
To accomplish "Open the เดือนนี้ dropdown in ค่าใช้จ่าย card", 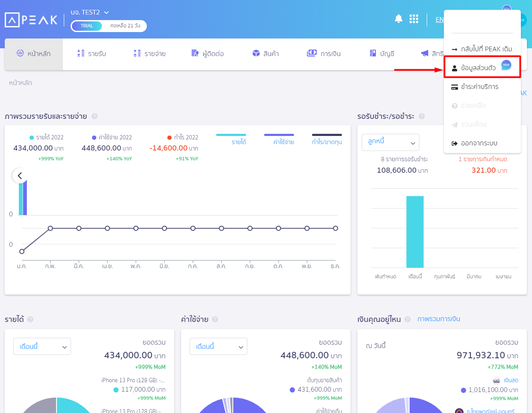I will coord(218,346).
